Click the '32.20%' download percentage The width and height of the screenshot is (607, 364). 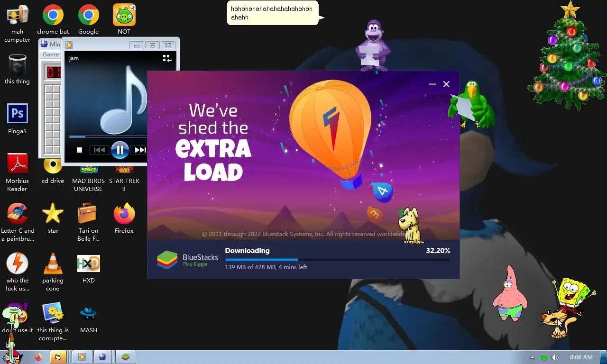(438, 250)
